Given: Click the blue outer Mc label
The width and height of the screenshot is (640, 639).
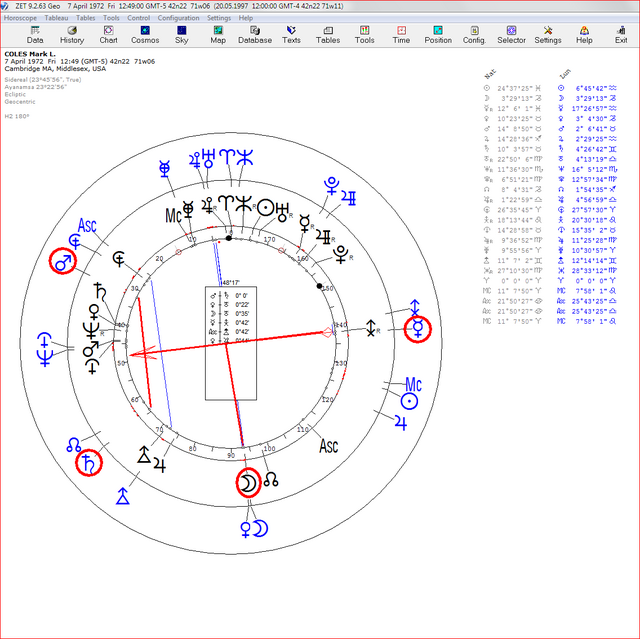Looking at the screenshot, I should 413,384.
